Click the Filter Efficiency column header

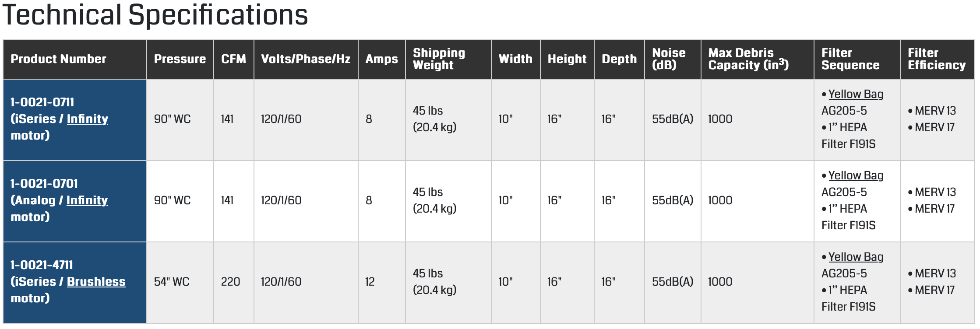[x=936, y=59]
